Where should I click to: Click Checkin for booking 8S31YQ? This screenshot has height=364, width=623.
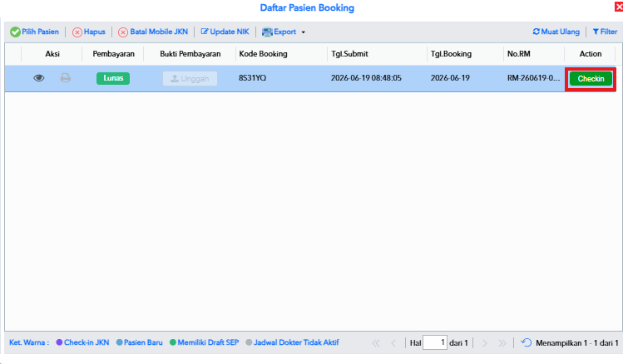point(591,79)
